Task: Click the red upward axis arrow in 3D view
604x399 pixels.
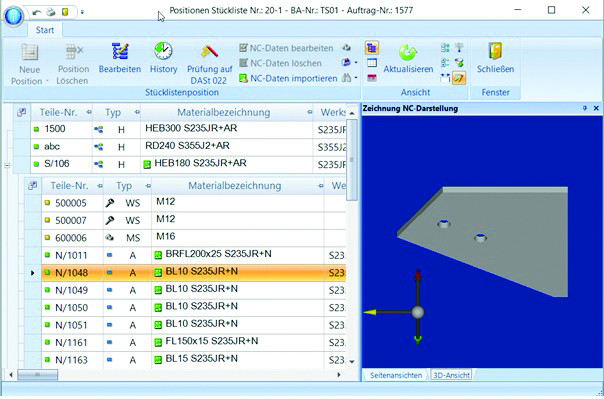Action: click(418, 276)
